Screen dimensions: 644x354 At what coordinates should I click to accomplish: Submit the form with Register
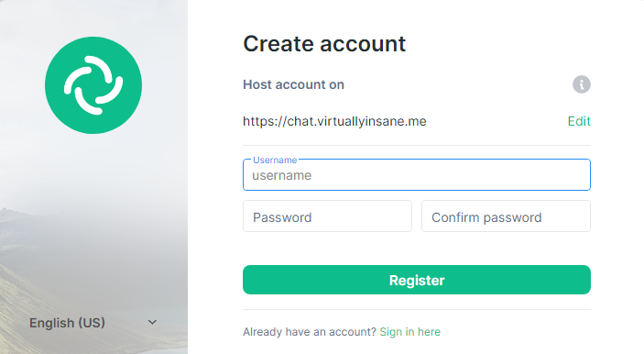pos(417,280)
